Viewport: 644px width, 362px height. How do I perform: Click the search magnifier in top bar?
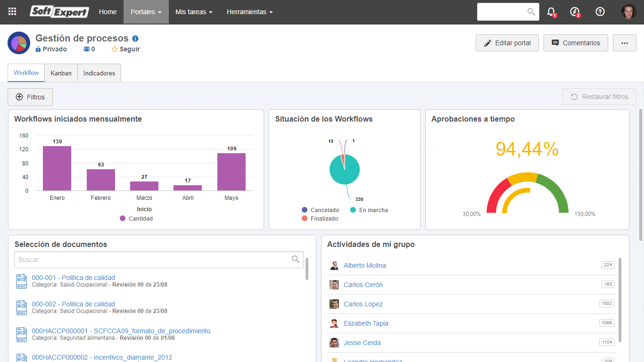[x=531, y=12]
